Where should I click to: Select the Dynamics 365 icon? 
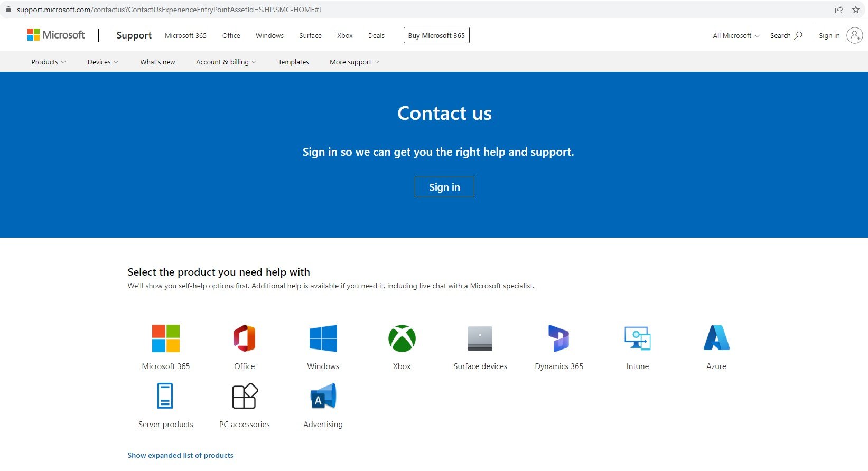click(559, 338)
